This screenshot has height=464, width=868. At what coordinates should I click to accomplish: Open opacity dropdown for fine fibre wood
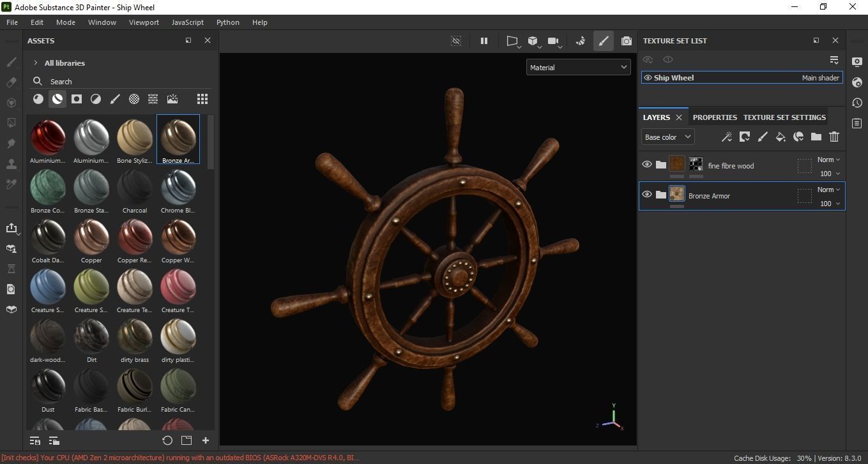830,174
